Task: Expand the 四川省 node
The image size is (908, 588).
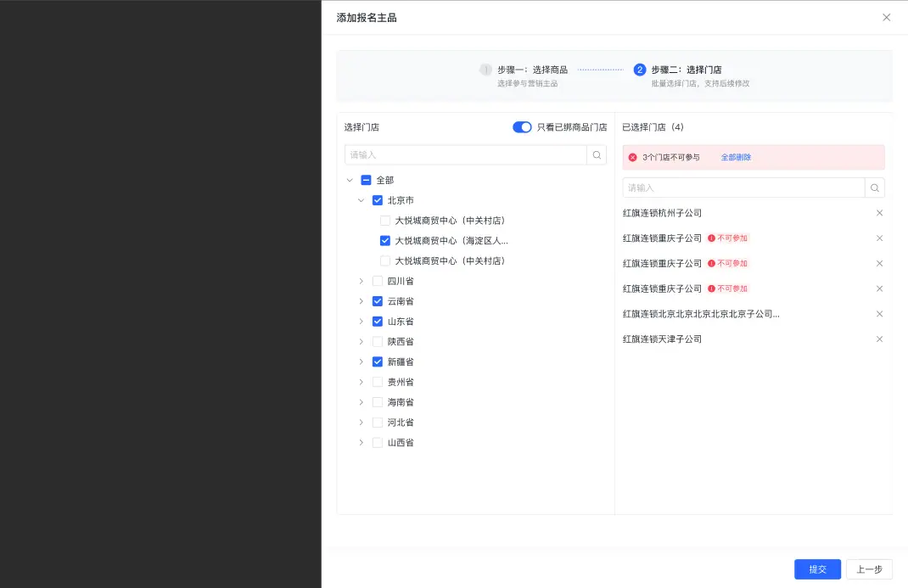Action: [362, 281]
